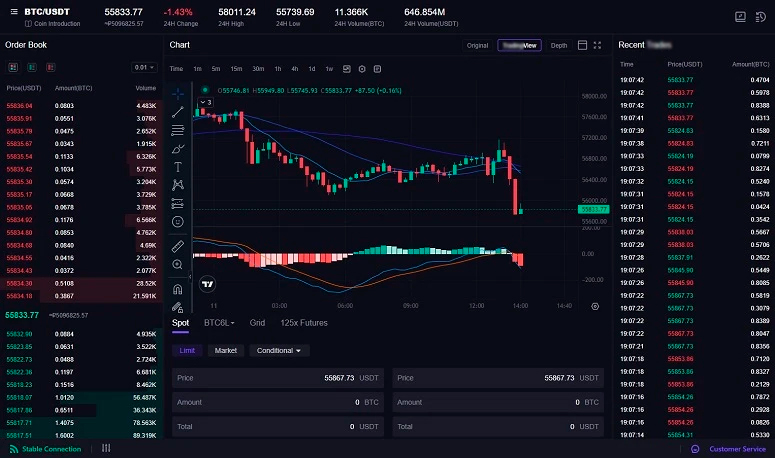Pick the brush drawing tool
This screenshot has height=458, width=775.
(178, 148)
